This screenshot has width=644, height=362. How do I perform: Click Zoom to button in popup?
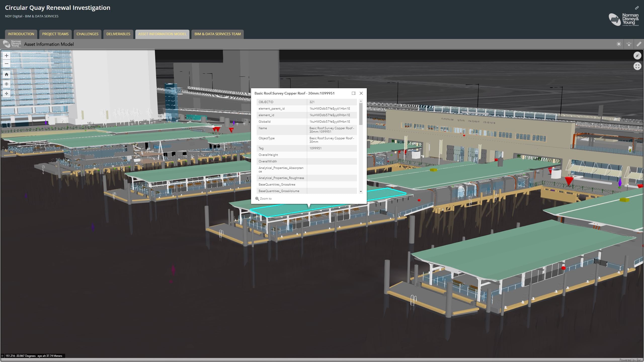pos(264,198)
